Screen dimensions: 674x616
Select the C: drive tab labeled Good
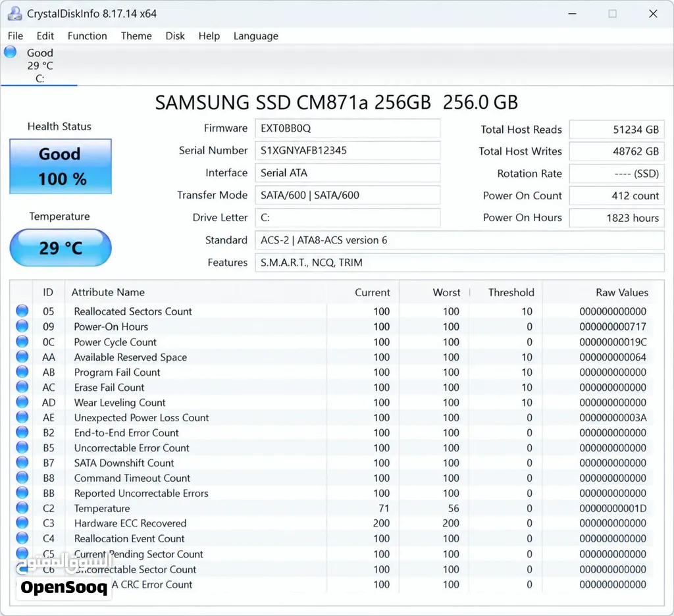click(x=39, y=65)
